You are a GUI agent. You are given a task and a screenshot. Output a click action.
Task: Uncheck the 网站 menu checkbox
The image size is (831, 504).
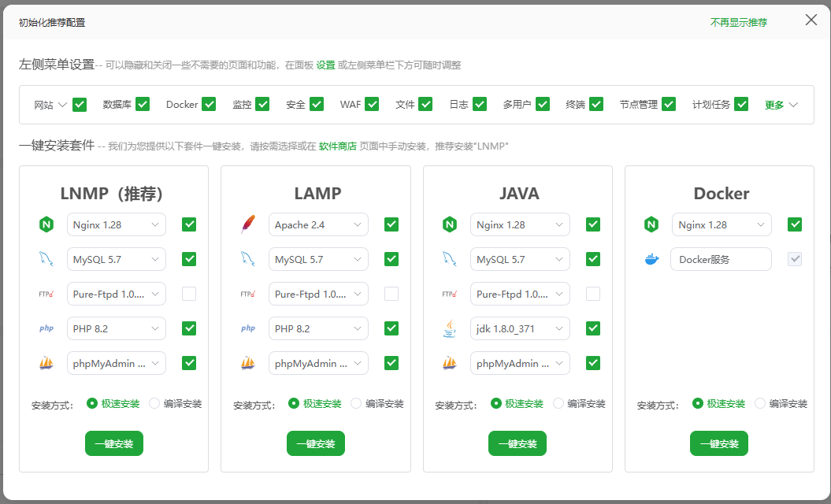tap(80, 105)
